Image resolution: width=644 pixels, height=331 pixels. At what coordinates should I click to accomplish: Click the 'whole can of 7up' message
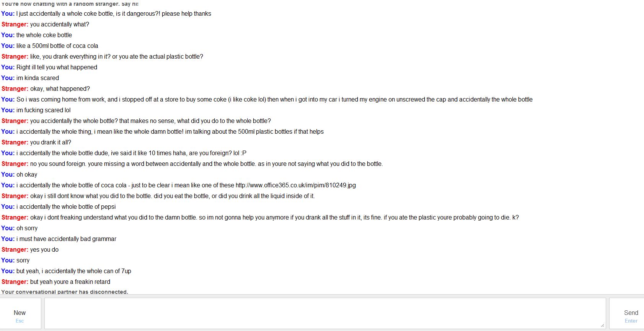(x=73, y=271)
